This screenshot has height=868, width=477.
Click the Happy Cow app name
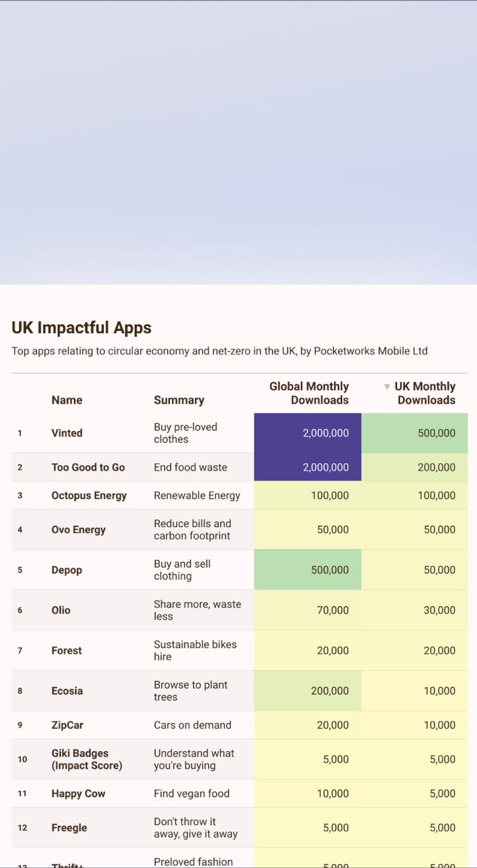pos(78,793)
